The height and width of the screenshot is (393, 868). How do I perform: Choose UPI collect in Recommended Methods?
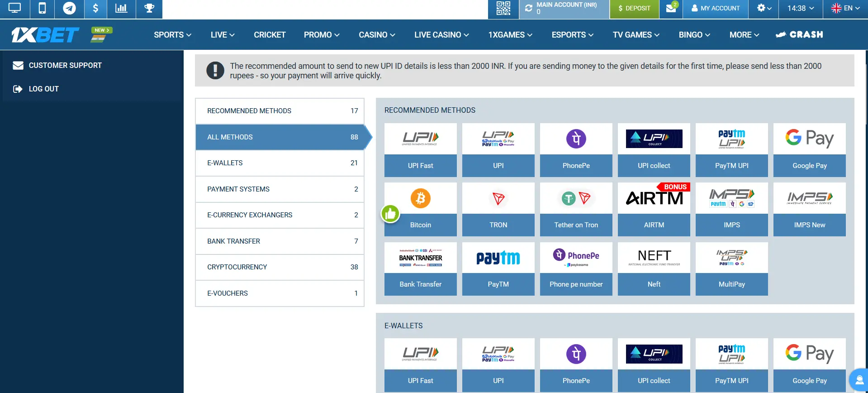pos(654,150)
